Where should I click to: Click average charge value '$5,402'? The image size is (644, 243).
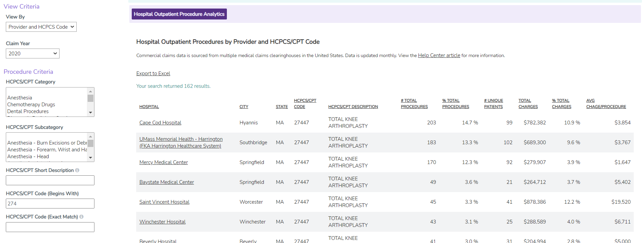(x=622, y=182)
